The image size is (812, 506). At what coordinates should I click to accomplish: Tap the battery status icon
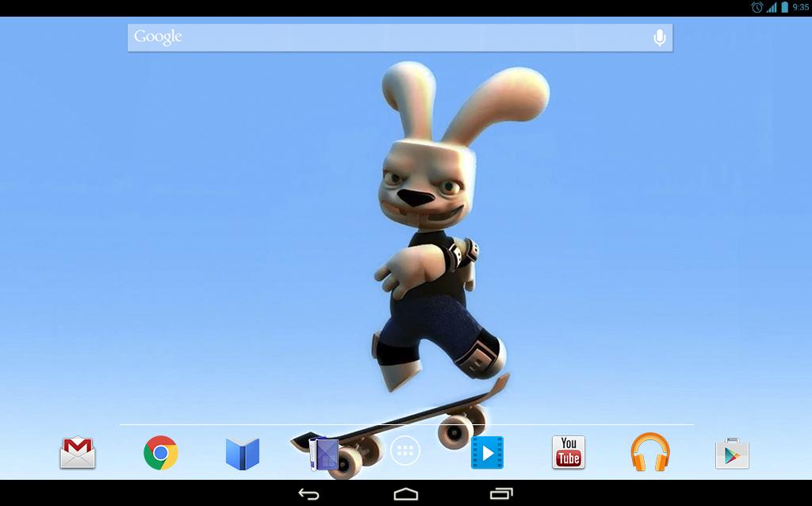(784, 7)
